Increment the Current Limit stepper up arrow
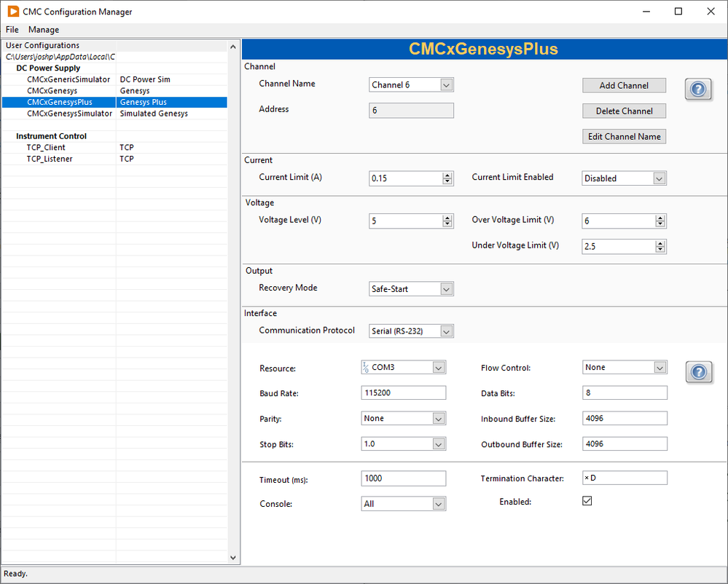The width and height of the screenshot is (728, 584). coord(447,175)
